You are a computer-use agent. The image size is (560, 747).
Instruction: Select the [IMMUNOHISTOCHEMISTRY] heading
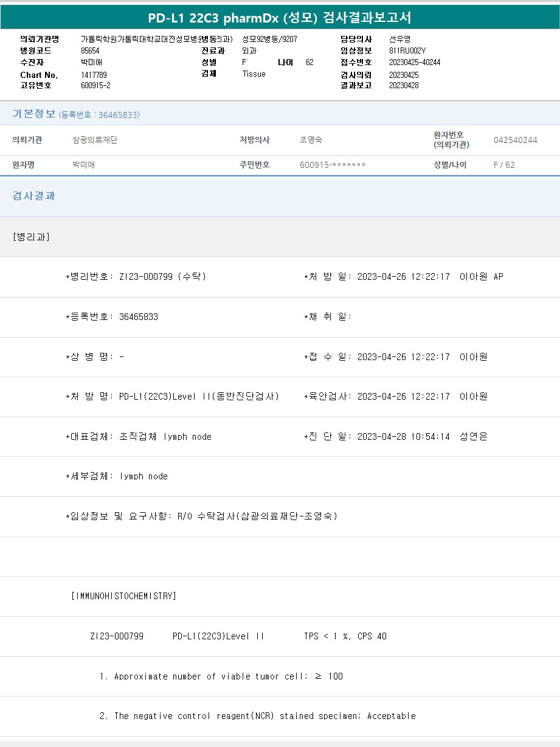point(123,596)
